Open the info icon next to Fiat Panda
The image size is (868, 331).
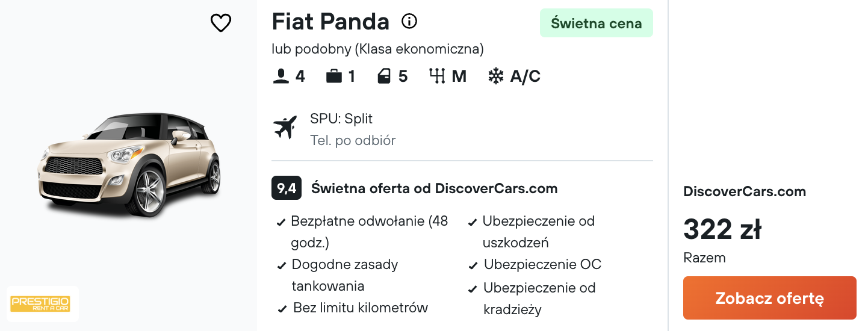pos(409,22)
